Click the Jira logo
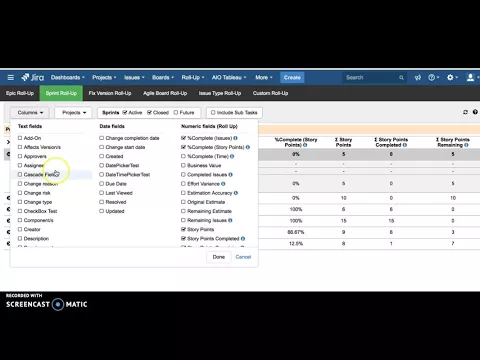The image size is (480, 360). (33, 77)
